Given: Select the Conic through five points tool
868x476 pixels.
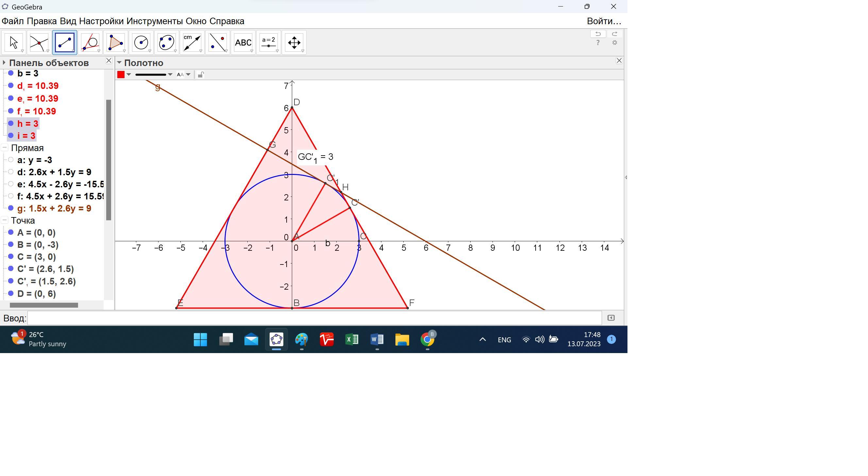Looking at the screenshot, I should (166, 42).
